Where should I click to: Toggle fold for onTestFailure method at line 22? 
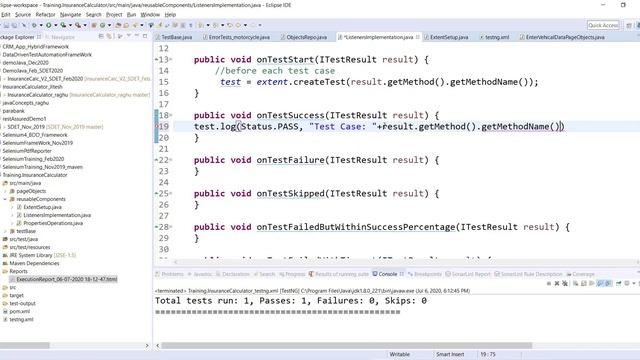point(171,160)
